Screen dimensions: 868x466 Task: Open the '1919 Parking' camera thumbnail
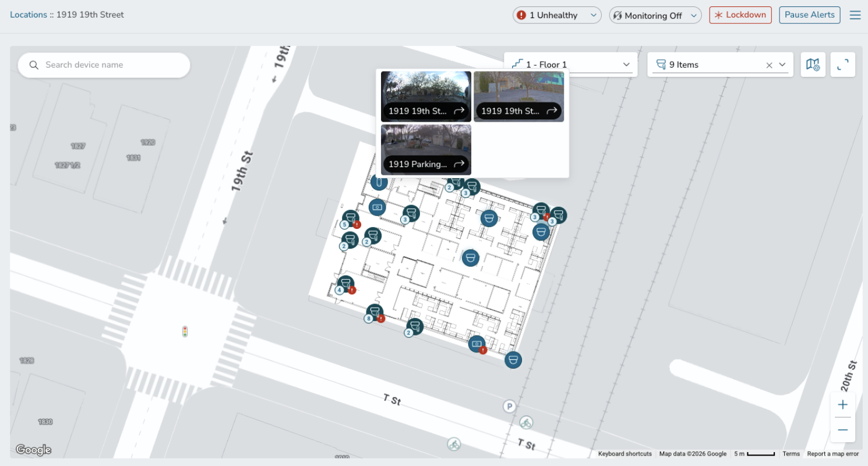(425, 144)
